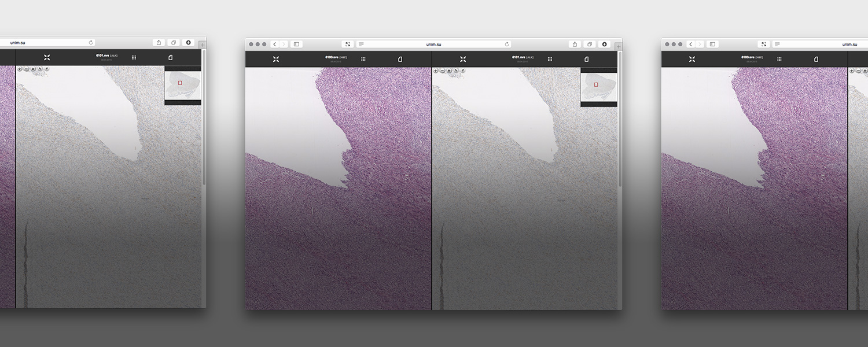Open the Share button in the center window
Image resolution: width=868 pixels, height=347 pixels.
pos(575,44)
